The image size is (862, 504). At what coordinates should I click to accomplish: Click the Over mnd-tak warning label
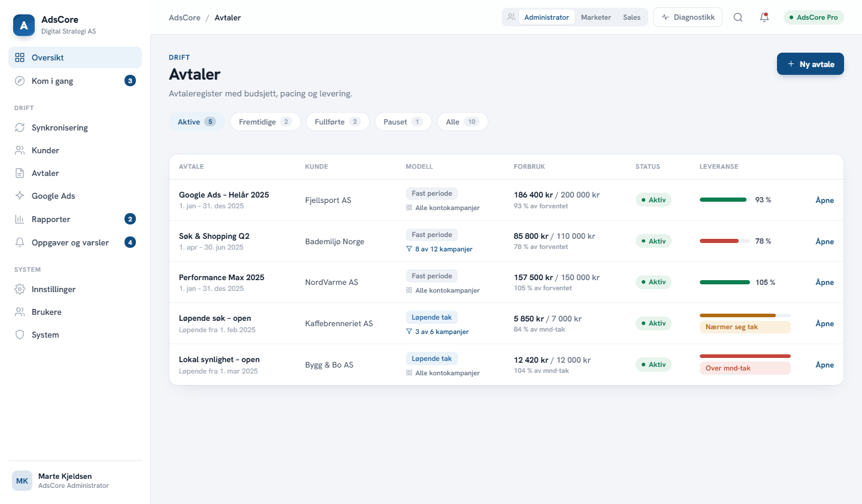[x=745, y=368]
